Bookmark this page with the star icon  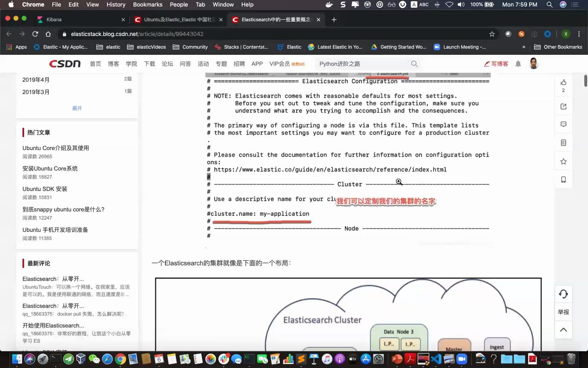point(492,34)
